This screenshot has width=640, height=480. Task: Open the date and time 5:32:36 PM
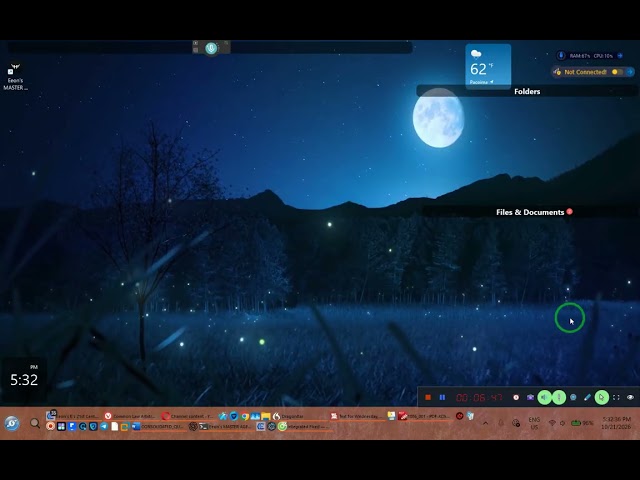[x=616, y=423]
